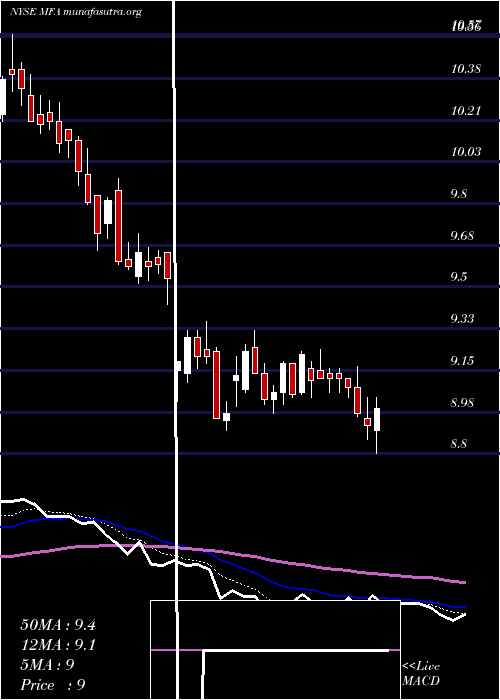
Task: Click the 9.15 price axis label
Action: [462, 360]
